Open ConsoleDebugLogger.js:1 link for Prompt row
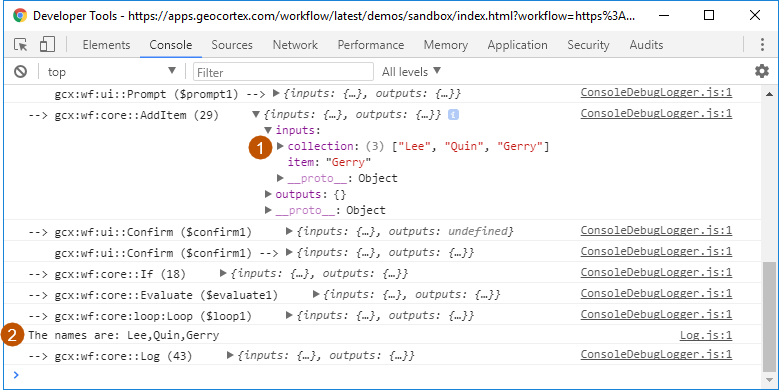Screen dimensions: 779x390 click(x=656, y=92)
